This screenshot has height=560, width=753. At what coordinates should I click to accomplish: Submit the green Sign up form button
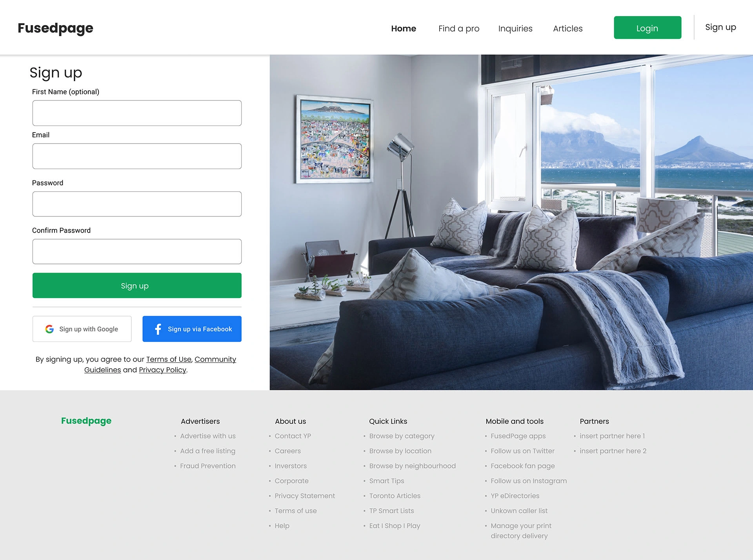tap(137, 285)
